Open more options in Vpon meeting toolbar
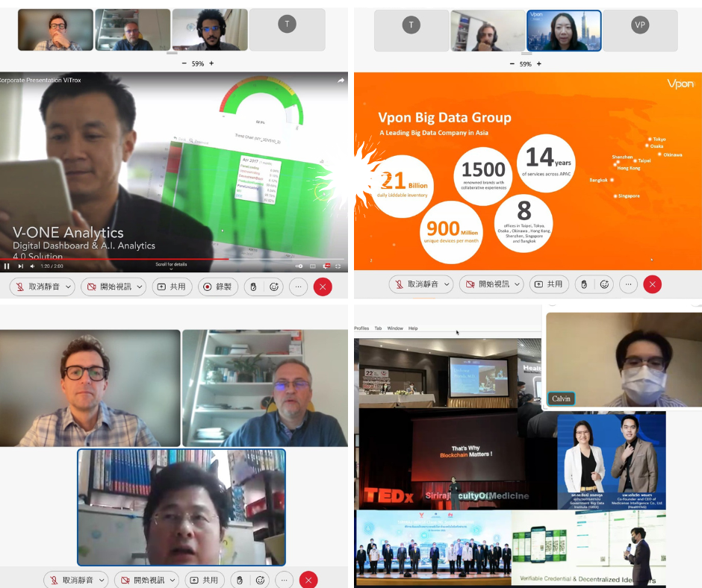 tap(629, 284)
